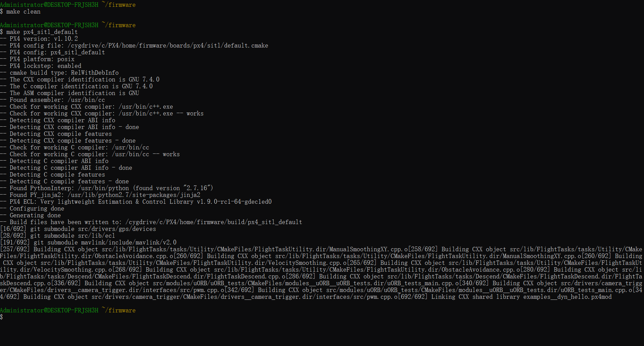Click the 'Found assembler: /usr/bin/cc' line
This screenshot has height=346, width=644.
[x=57, y=100]
